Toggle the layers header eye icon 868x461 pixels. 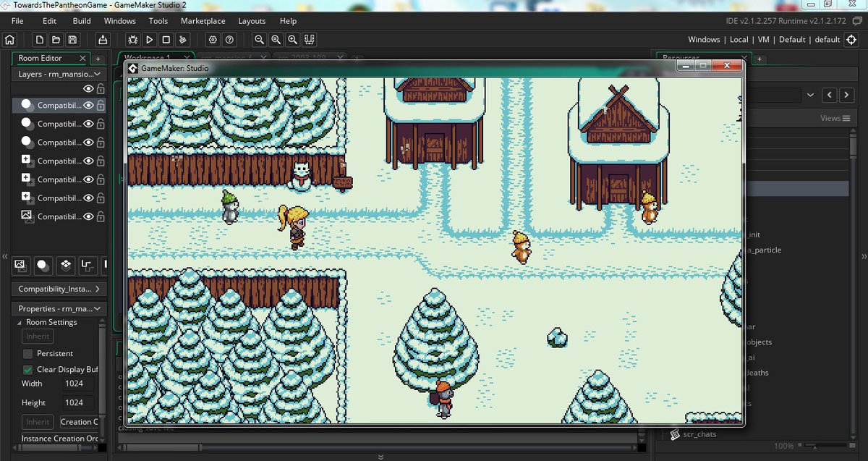(x=89, y=88)
